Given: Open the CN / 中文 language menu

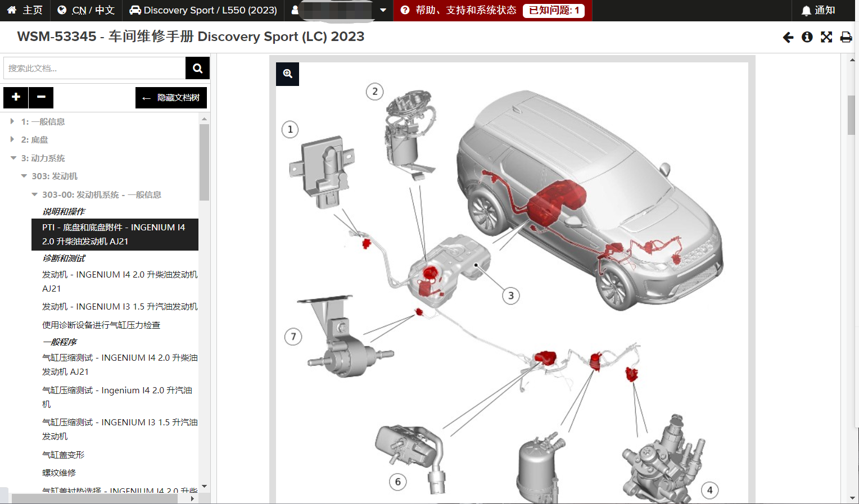Looking at the screenshot, I should 87,10.
